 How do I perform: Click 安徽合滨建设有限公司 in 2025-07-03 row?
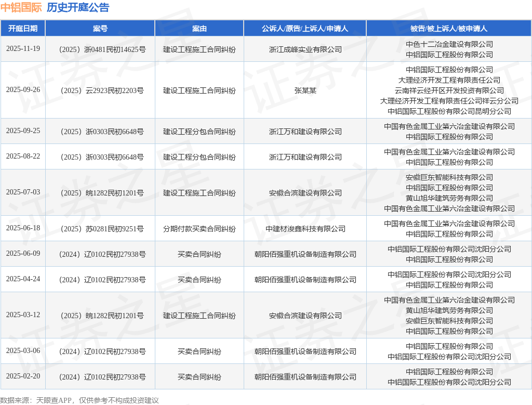click(x=305, y=193)
